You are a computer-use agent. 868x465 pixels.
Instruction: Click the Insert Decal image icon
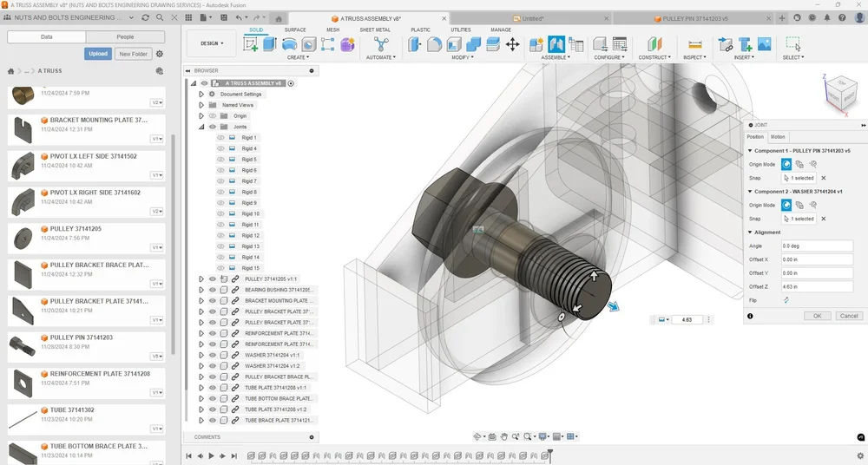click(765, 44)
